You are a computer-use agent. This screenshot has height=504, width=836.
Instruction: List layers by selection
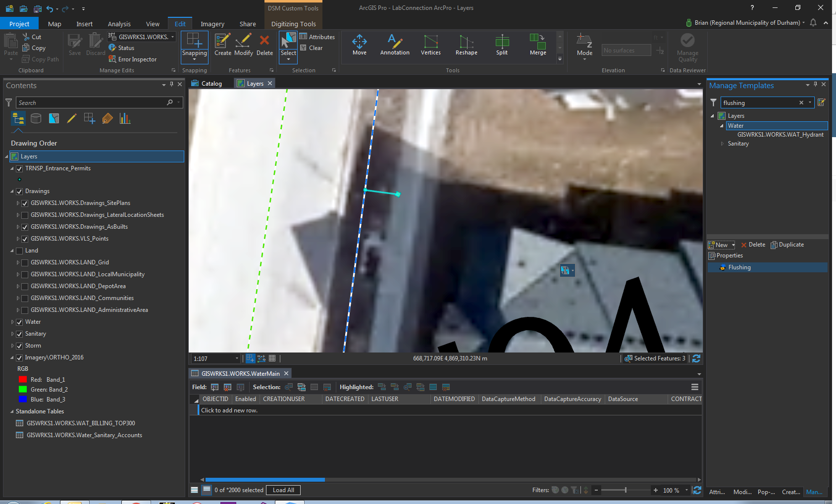[54, 118]
